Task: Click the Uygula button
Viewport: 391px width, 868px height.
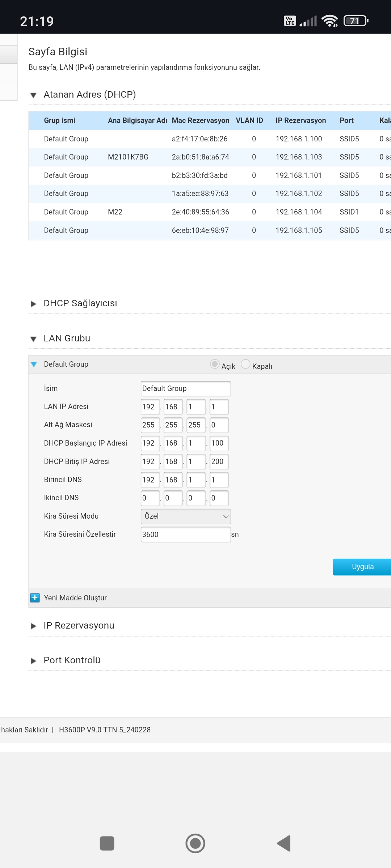Action: coord(362,567)
